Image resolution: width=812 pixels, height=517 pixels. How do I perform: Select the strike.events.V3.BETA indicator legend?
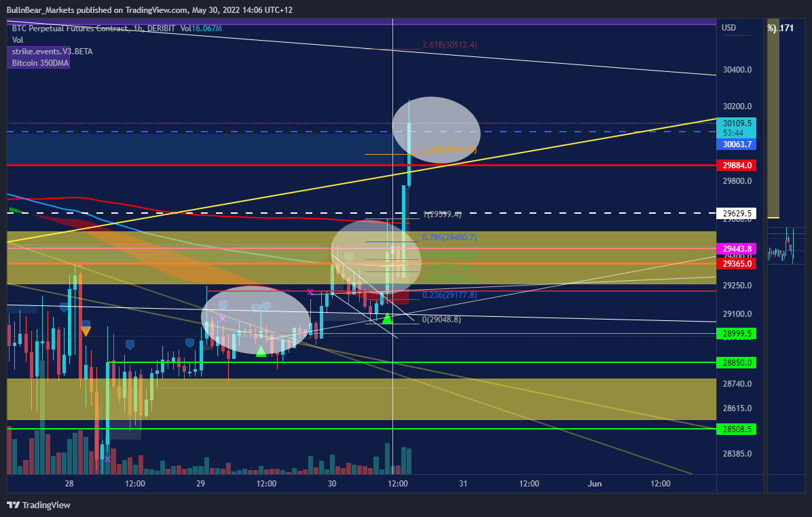tap(52, 52)
